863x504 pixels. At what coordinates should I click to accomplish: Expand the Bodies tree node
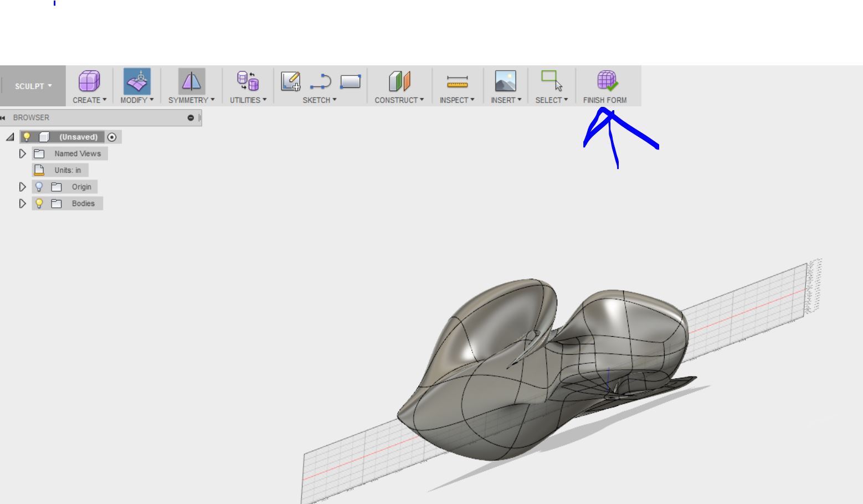[22, 203]
